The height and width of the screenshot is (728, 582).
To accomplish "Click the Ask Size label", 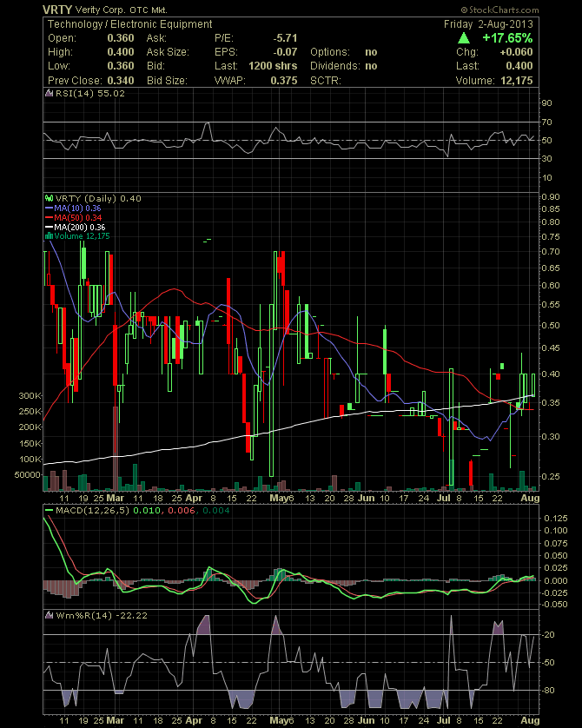I will coord(168,52).
